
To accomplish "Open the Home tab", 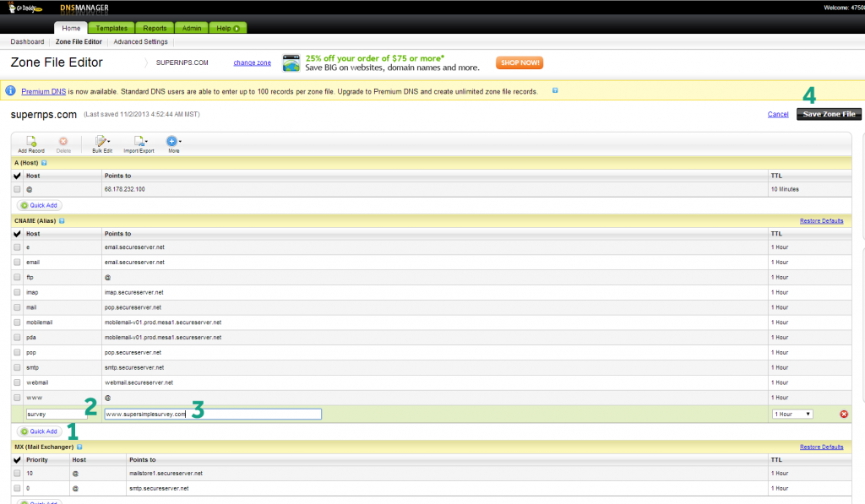I will (71, 28).
